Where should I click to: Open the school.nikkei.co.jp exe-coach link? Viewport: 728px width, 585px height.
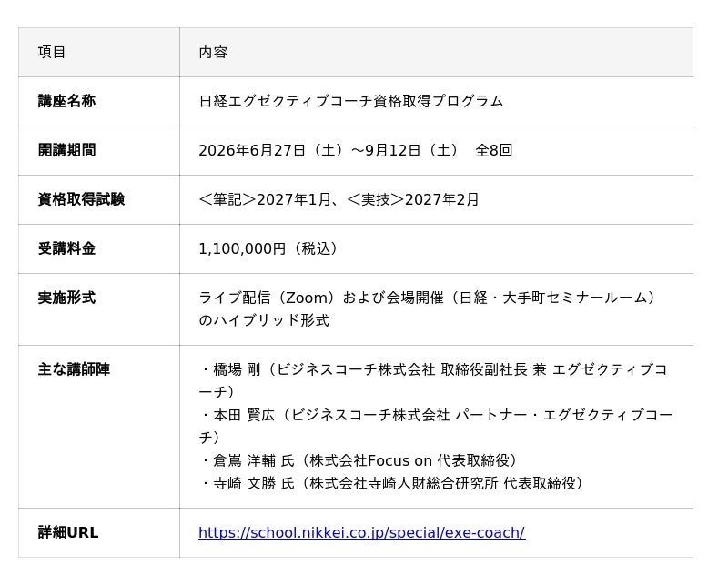pos(361,532)
